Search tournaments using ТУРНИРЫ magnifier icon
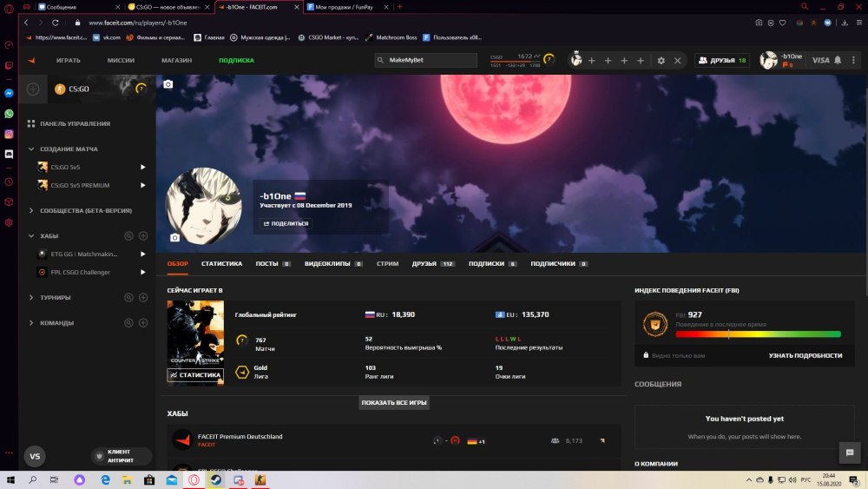 128,297
